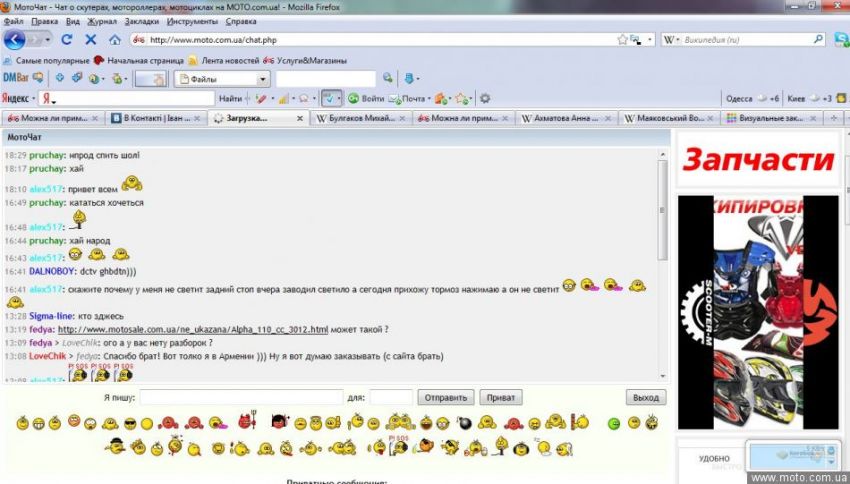
Task: Open Самые популярные bookmark
Action: coord(47,61)
